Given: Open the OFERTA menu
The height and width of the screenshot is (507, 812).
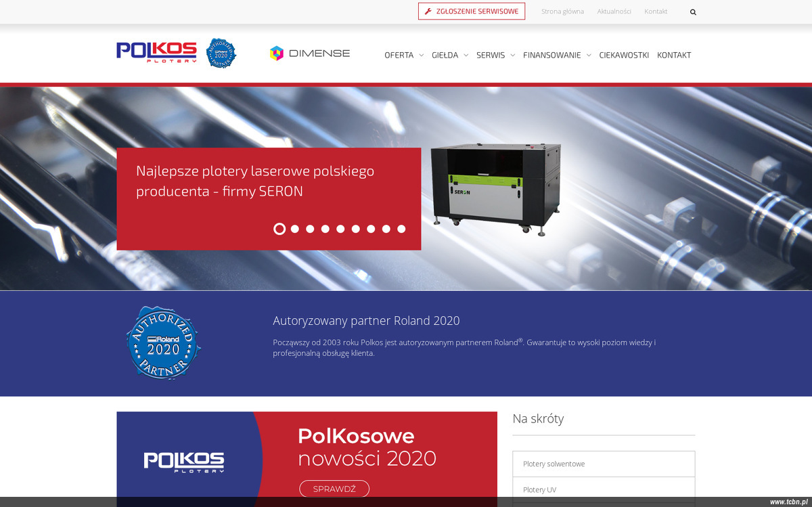Looking at the screenshot, I should click(x=399, y=56).
